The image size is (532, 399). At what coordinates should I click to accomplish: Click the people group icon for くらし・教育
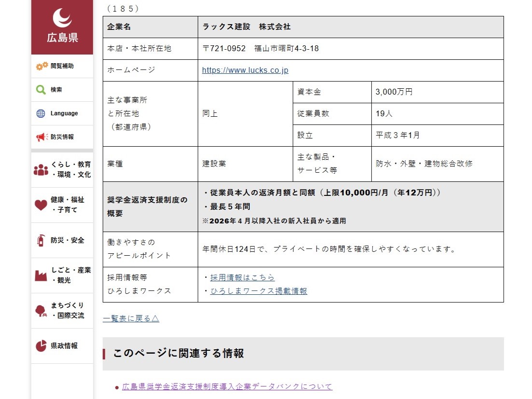click(41, 170)
